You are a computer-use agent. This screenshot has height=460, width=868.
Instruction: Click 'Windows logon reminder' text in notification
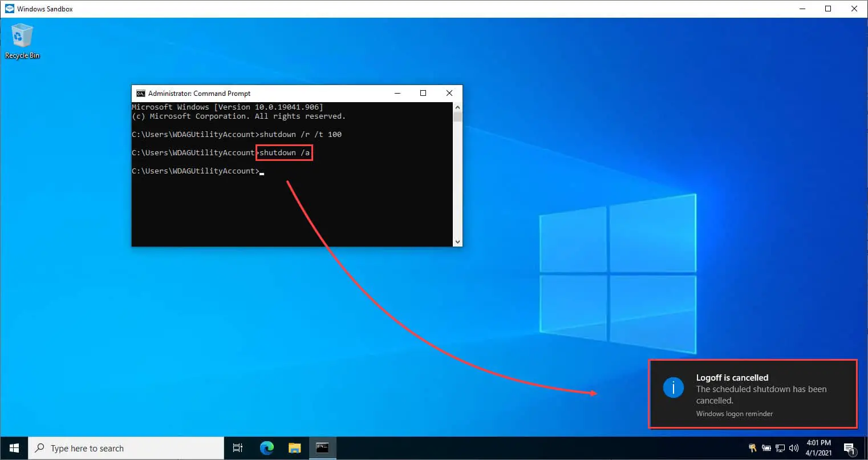click(x=735, y=414)
